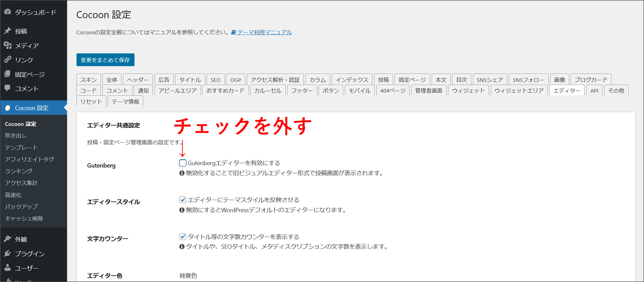
Task: Open 高速化 in sidebar submenu
Action: coord(13,195)
